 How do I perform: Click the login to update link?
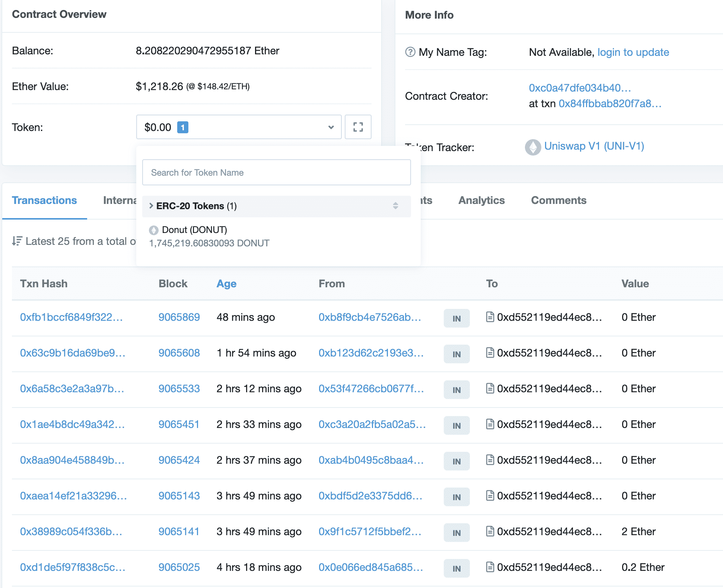(x=633, y=52)
